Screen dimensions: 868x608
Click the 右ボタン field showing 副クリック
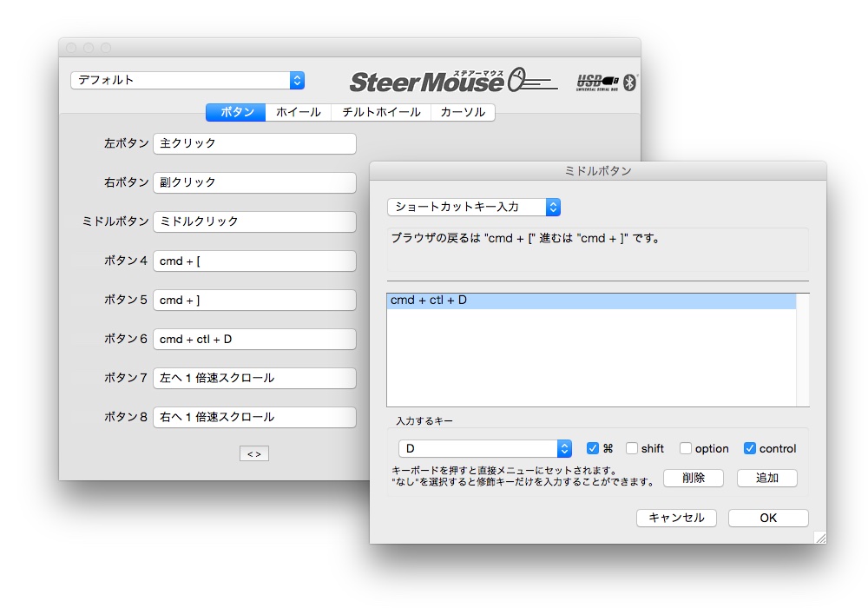tap(254, 182)
